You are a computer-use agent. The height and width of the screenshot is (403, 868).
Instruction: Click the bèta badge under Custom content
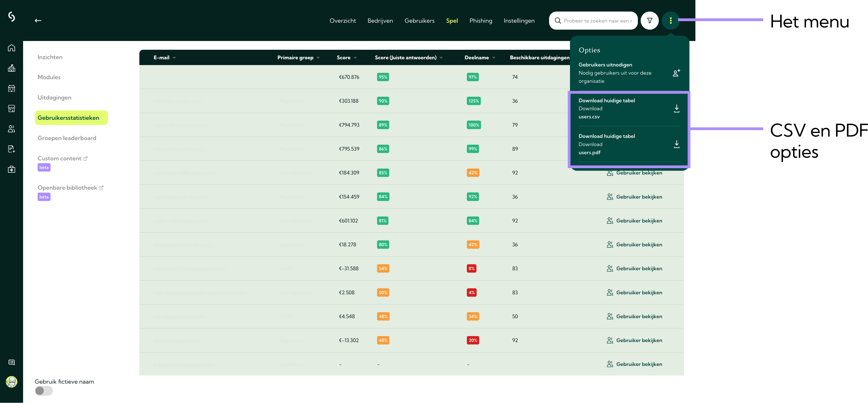(x=44, y=167)
